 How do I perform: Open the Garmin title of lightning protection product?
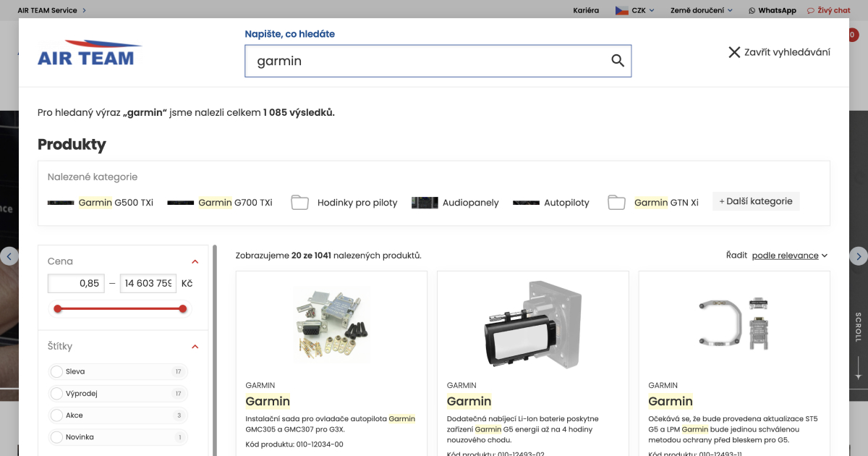click(671, 402)
